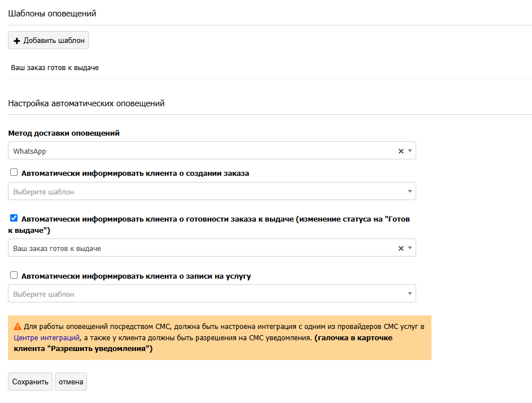Click the arrow of the order-ready template selector
The width and height of the screenshot is (532, 403).
(410, 248)
